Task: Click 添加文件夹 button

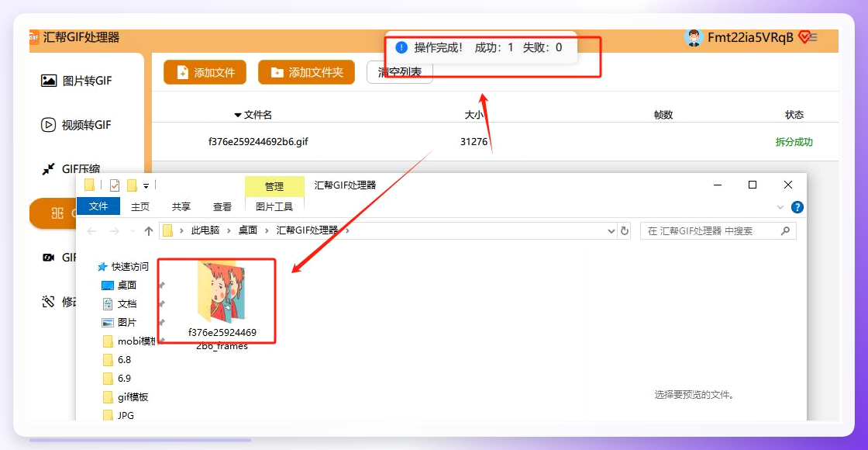Action: point(306,72)
